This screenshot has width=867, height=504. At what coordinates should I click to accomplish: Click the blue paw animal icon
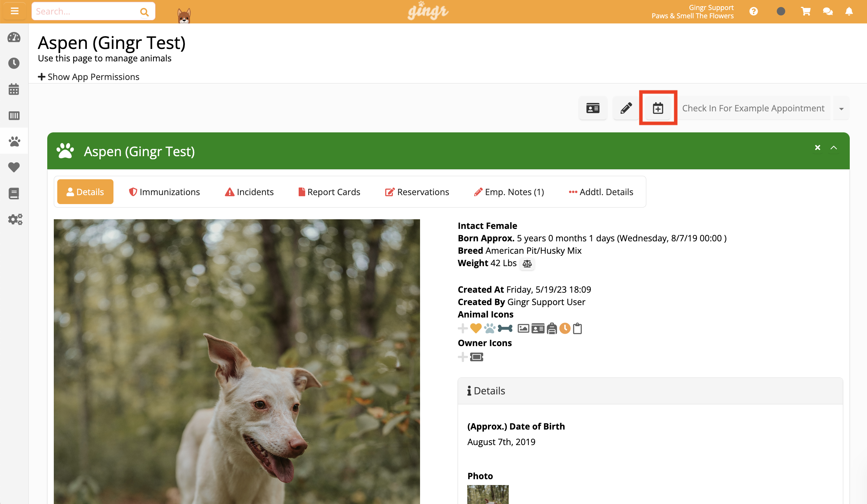click(489, 329)
